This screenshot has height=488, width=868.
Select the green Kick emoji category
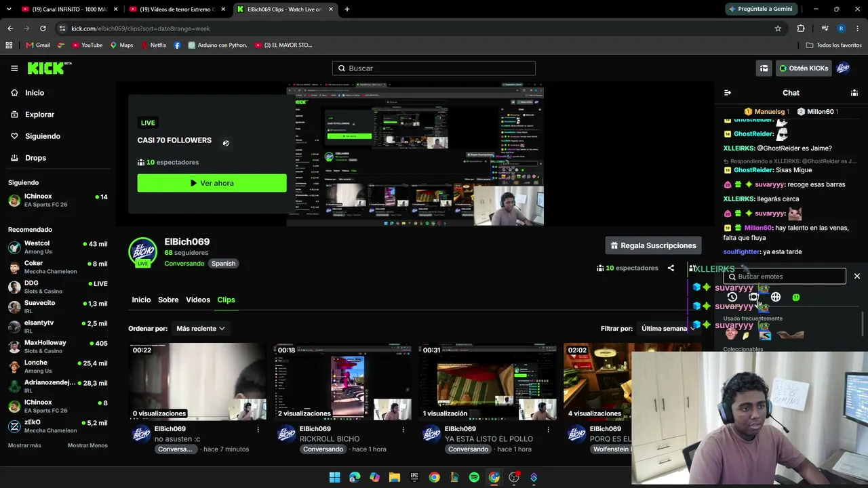796,297
